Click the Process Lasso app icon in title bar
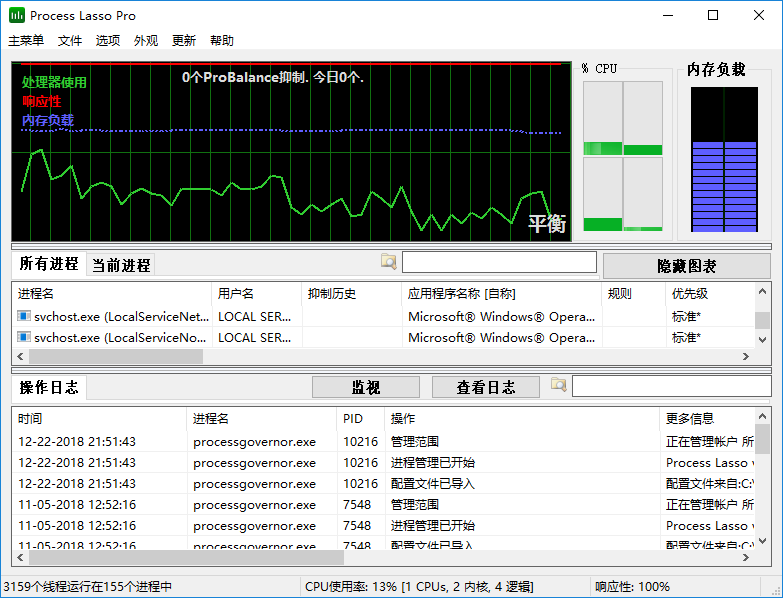This screenshot has height=598, width=783. [x=16, y=15]
